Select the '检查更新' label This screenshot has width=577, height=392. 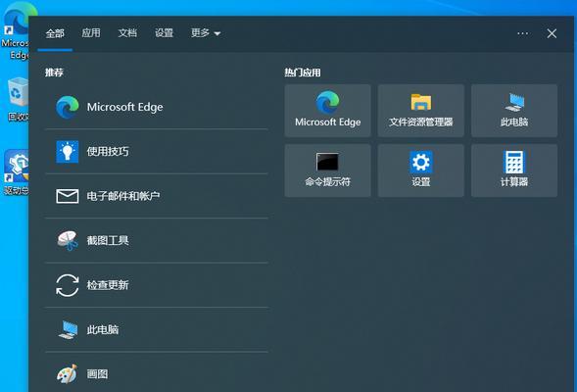tap(108, 285)
